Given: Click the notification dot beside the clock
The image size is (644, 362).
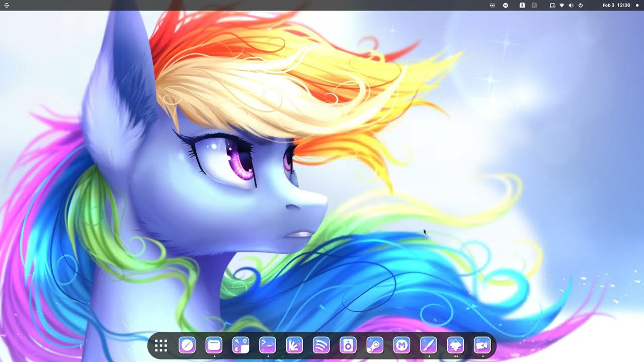Looking at the screenshot, I should coord(637,5).
